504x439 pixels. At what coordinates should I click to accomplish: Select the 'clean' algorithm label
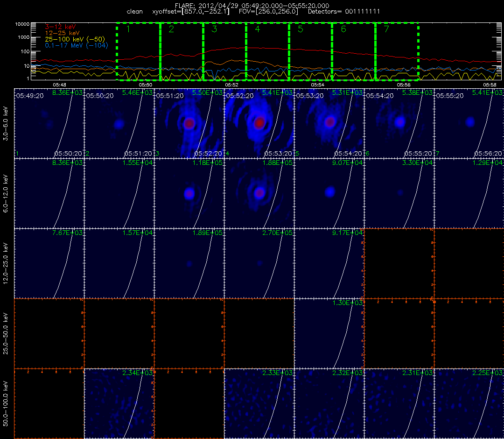coord(135,12)
